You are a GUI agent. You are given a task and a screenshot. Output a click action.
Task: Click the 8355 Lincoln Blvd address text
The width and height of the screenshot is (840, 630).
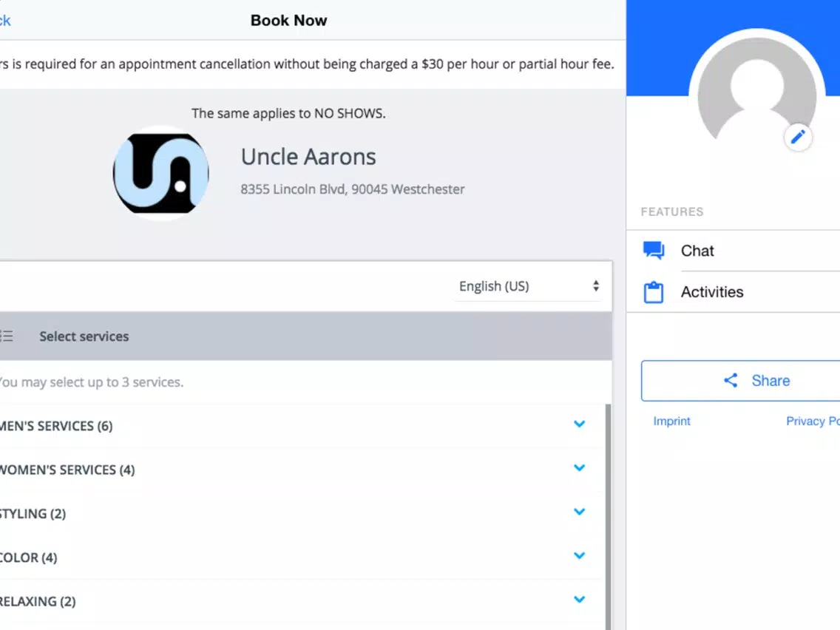pyautogui.click(x=353, y=189)
